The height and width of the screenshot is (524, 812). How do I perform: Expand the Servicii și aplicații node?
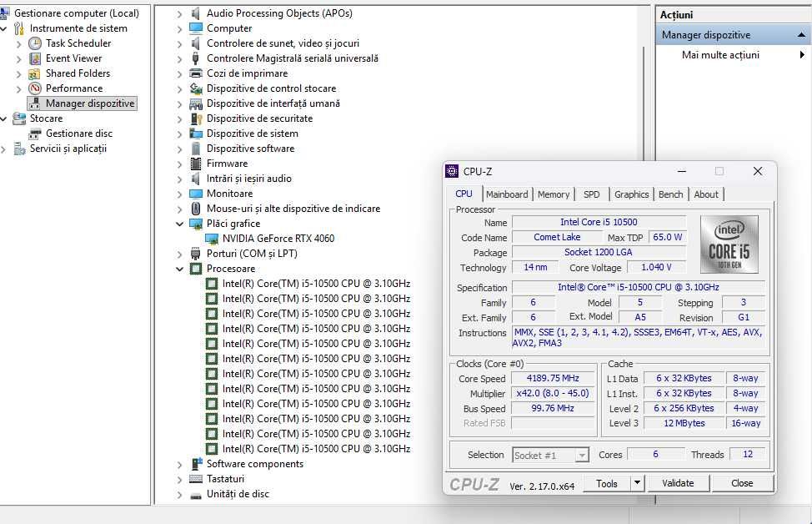(3, 149)
